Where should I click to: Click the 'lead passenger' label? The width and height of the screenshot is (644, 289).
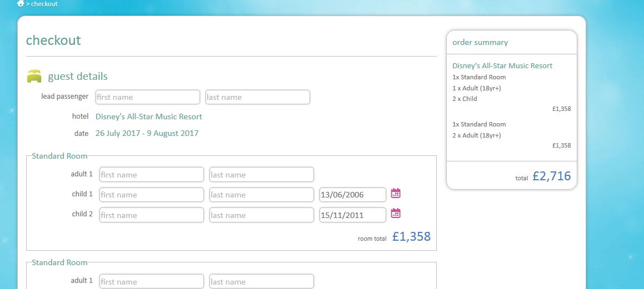click(65, 97)
